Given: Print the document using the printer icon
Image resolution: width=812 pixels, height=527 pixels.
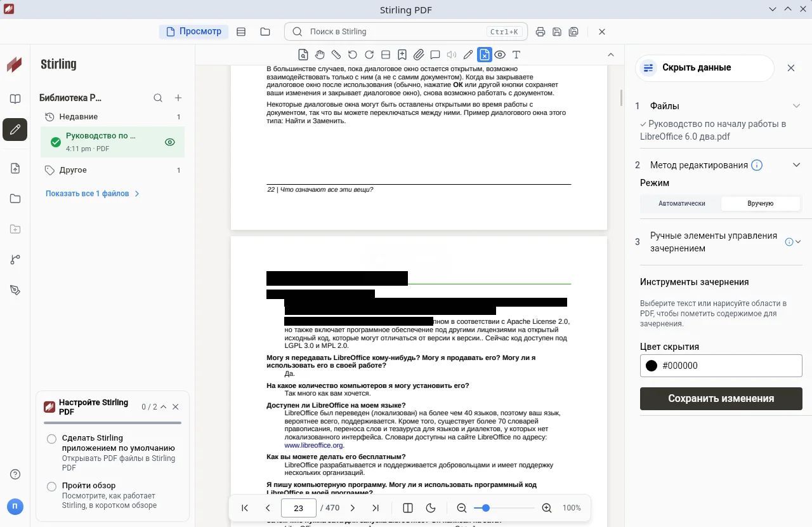Looking at the screenshot, I should click(x=540, y=32).
